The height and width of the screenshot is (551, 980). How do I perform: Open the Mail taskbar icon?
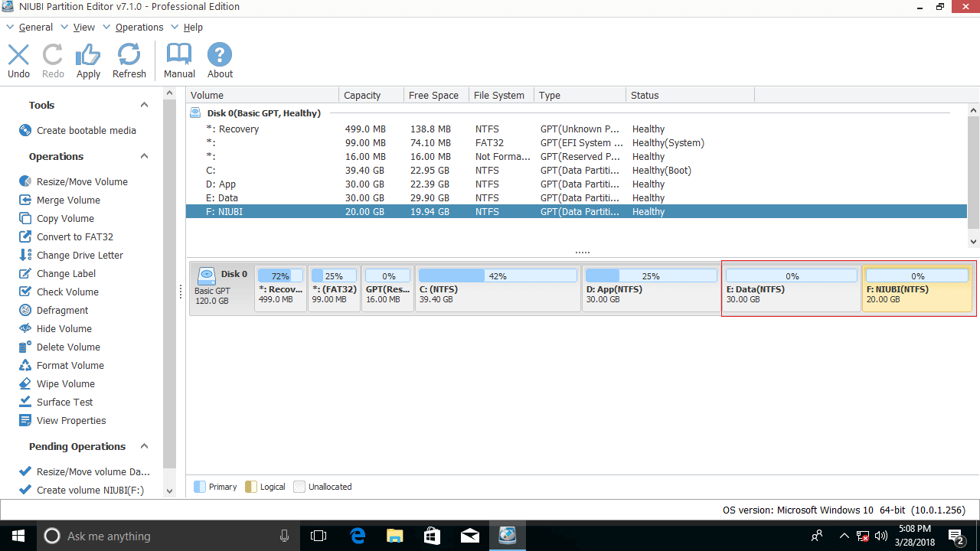click(469, 536)
